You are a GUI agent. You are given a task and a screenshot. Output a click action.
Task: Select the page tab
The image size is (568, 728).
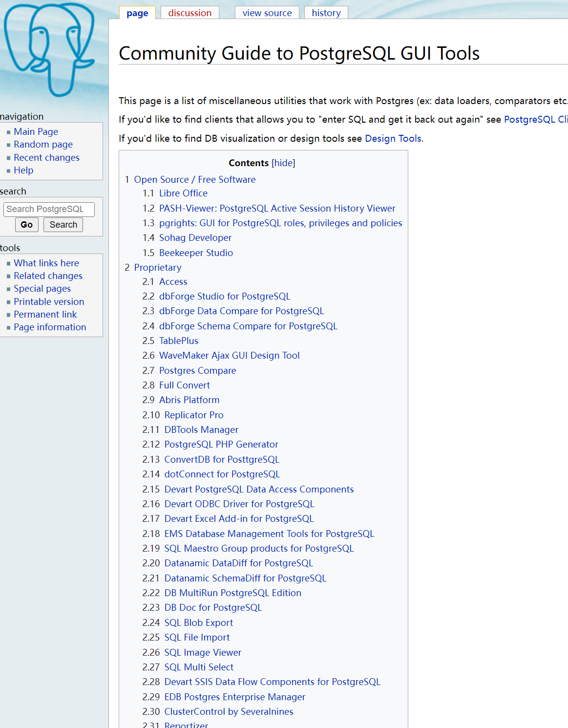click(x=137, y=13)
